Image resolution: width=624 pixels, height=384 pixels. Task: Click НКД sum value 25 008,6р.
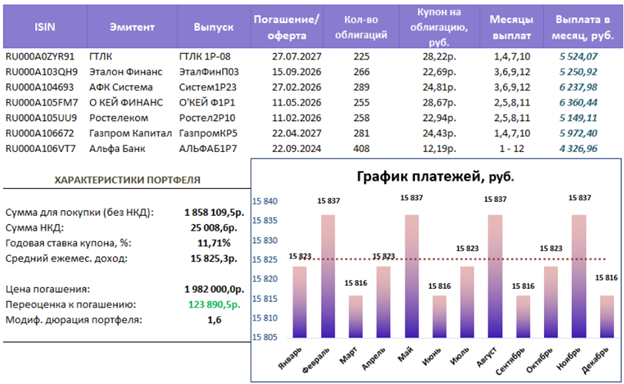214,228
